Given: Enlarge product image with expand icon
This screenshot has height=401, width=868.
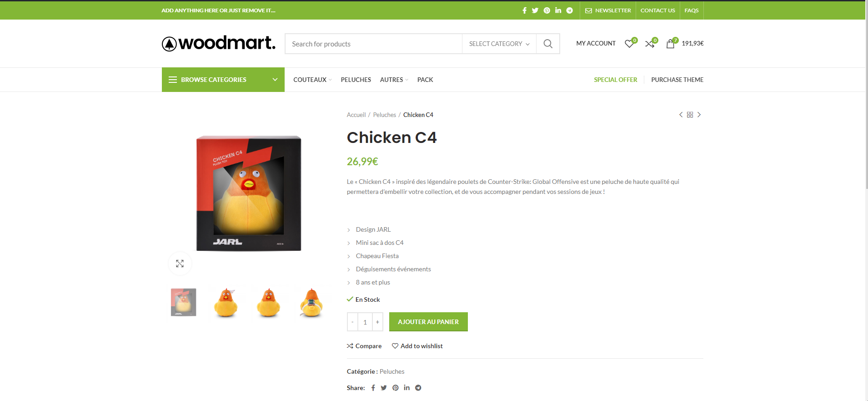Looking at the screenshot, I should (x=180, y=264).
